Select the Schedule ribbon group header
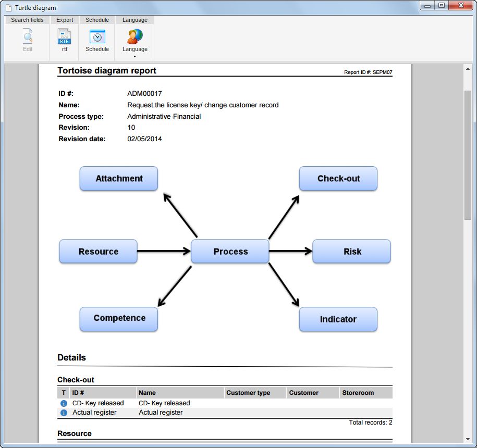Viewport: 477px width, 448px height. (x=97, y=20)
